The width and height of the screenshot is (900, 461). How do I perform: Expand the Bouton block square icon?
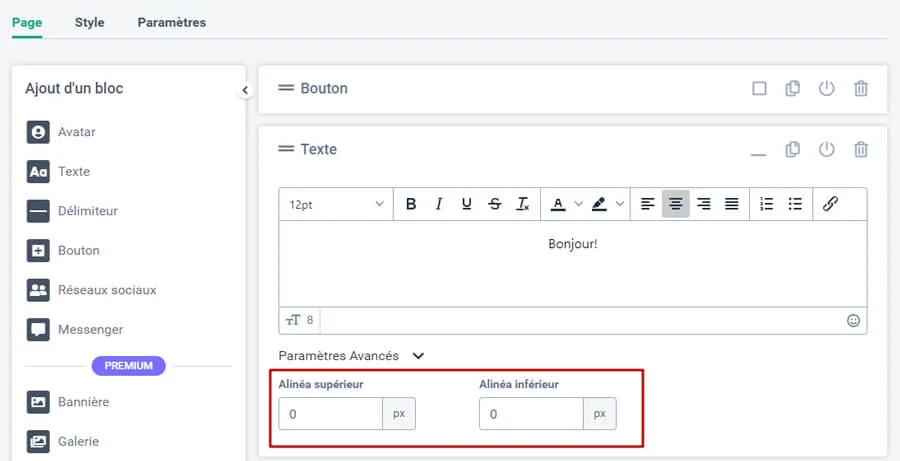click(x=759, y=88)
